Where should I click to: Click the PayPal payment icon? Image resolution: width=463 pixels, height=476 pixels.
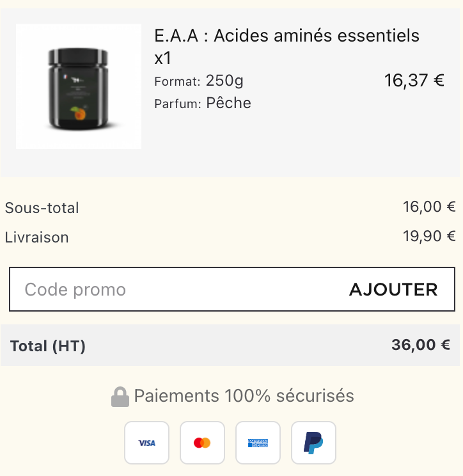[313, 443]
